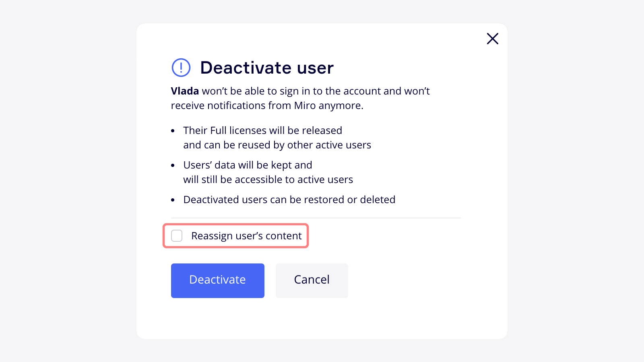Click the bold name Vlada in the description
This screenshot has height=362, width=644.
[185, 91]
